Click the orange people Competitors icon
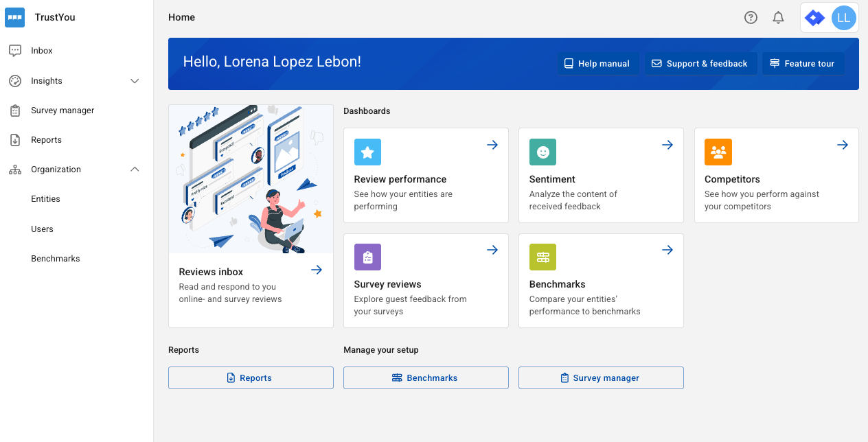The image size is (868, 442). [718, 152]
